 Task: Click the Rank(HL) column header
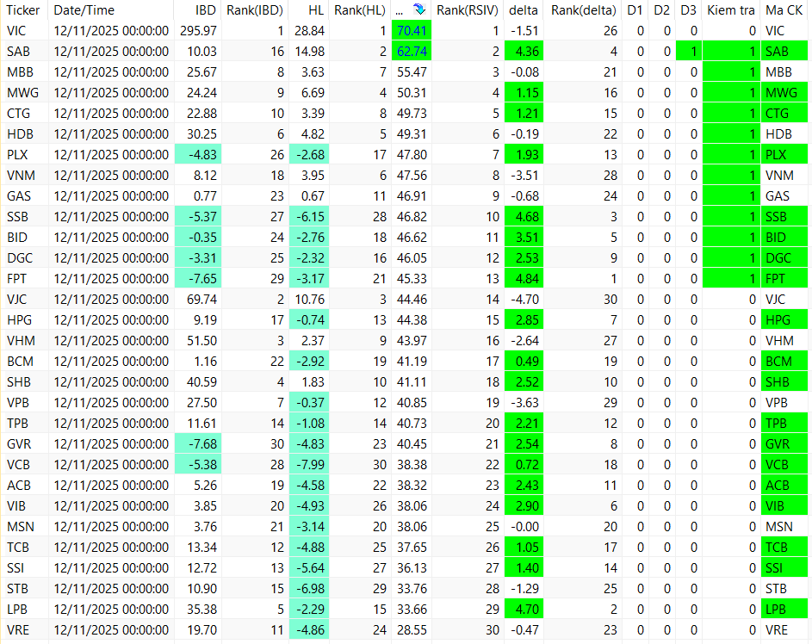(360, 9)
